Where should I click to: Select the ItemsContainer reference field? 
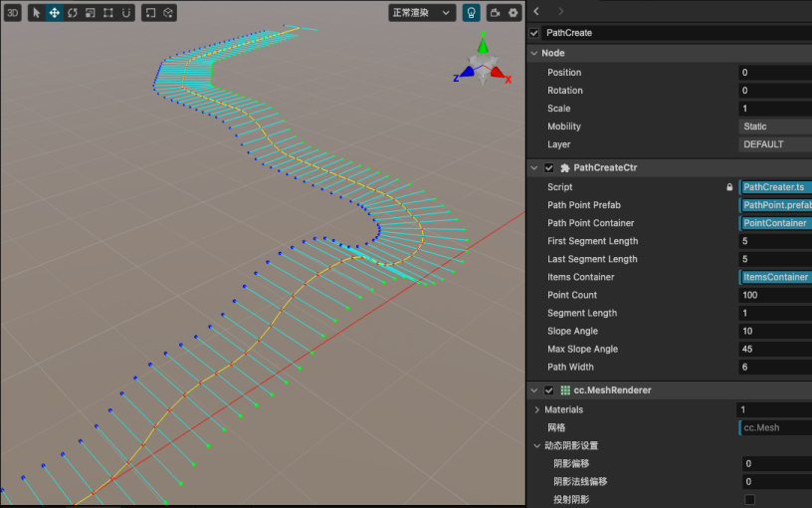click(x=775, y=277)
